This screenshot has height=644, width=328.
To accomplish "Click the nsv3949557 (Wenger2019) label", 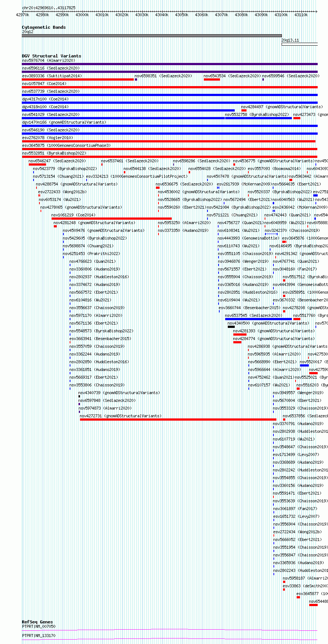I will pos(299,393).
